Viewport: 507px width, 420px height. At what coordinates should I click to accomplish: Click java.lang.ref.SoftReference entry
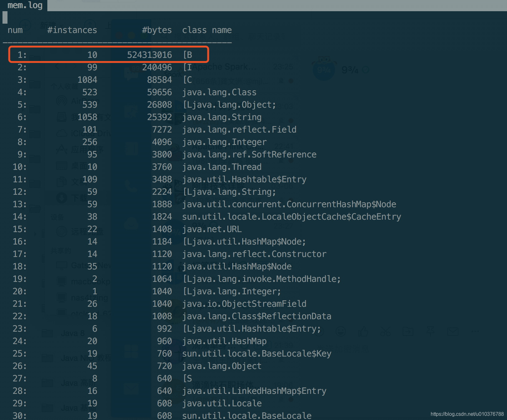249,155
